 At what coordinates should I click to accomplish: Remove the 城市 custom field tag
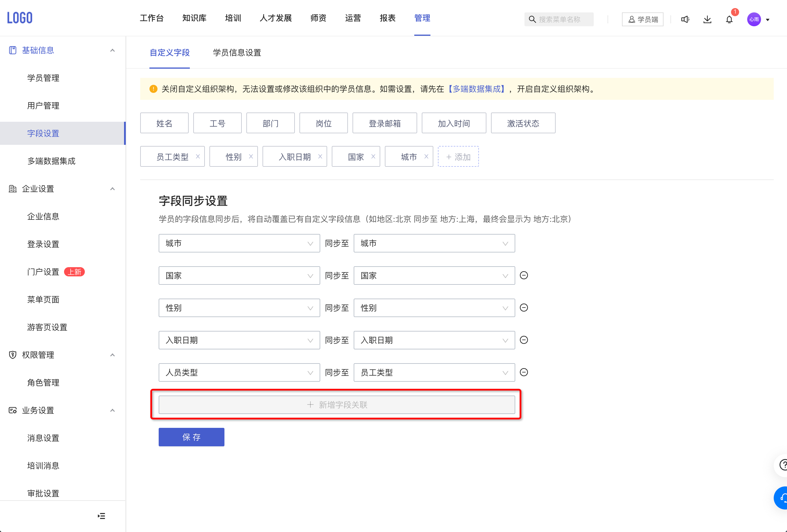coord(426,156)
